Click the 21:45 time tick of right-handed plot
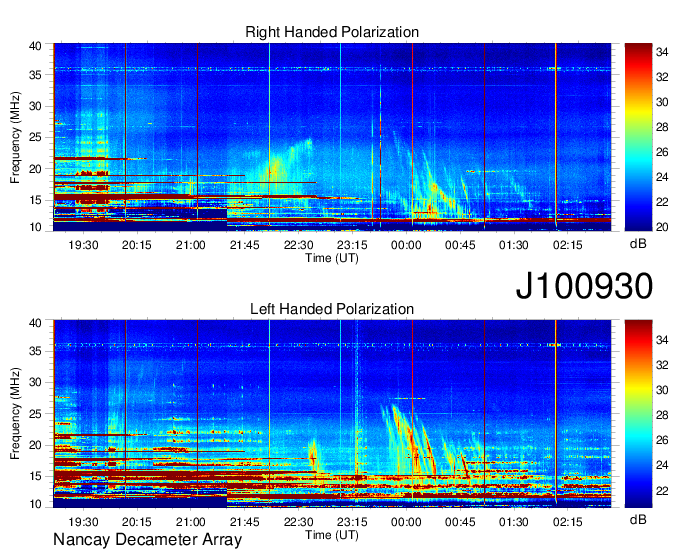 coord(245,245)
